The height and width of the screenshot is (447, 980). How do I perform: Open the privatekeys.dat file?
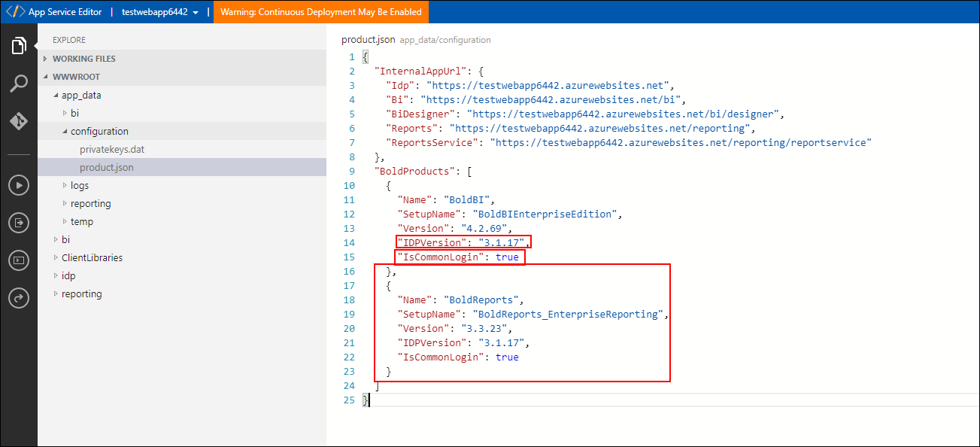pyautogui.click(x=182, y=149)
